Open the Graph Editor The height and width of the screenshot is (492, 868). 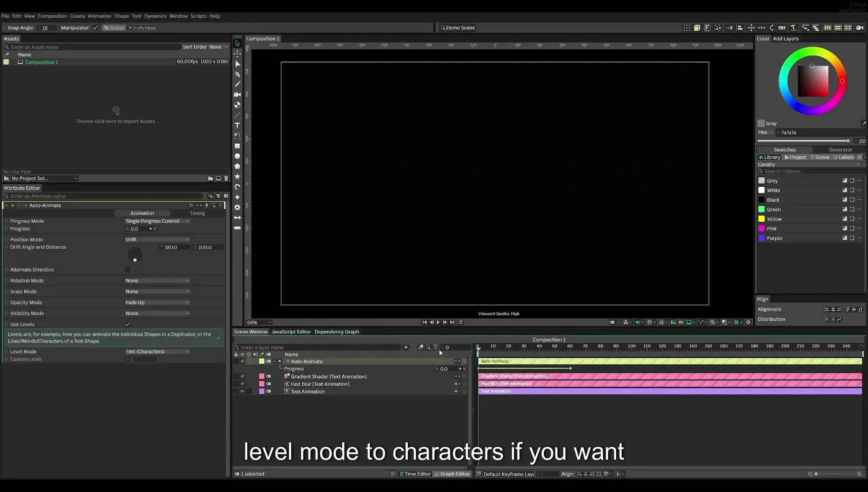452,474
